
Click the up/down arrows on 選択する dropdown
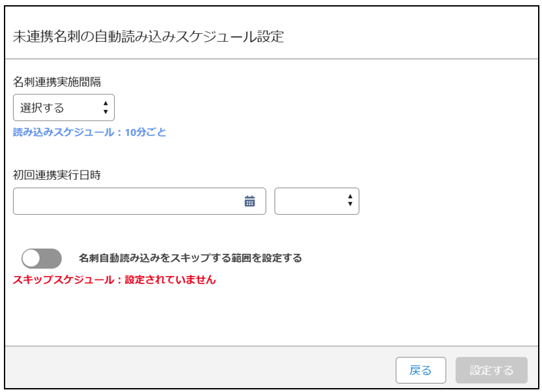pyautogui.click(x=106, y=107)
